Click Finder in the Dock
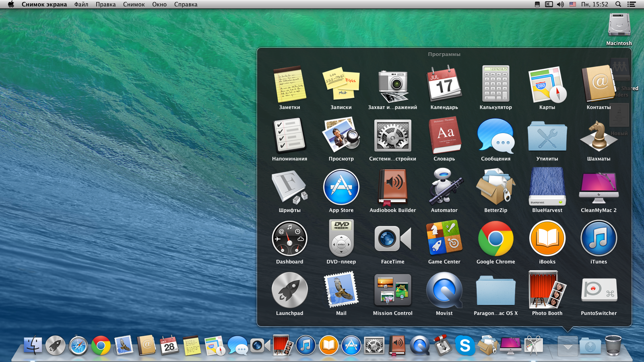 pos(33,346)
